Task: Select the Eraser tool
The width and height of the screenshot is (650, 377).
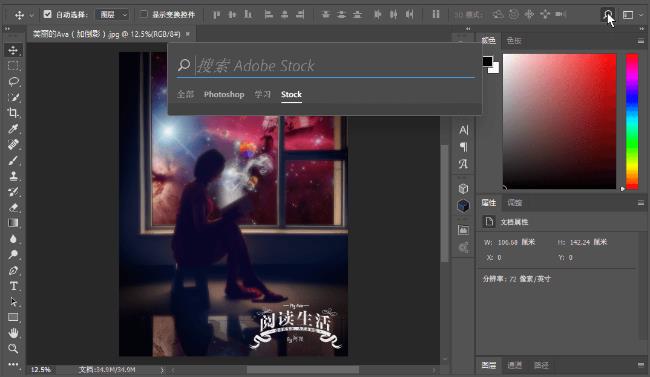Action: pos(13,207)
